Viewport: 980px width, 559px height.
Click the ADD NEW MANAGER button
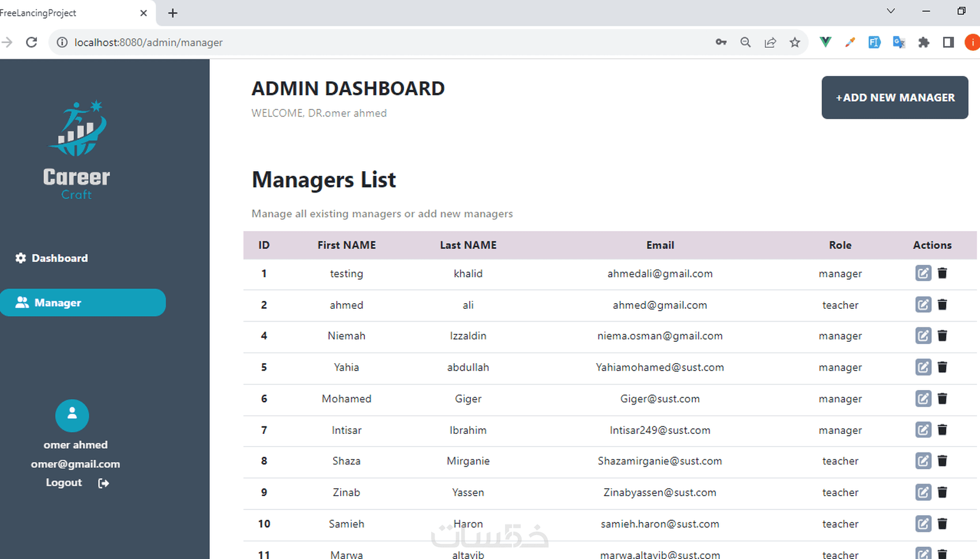(894, 97)
